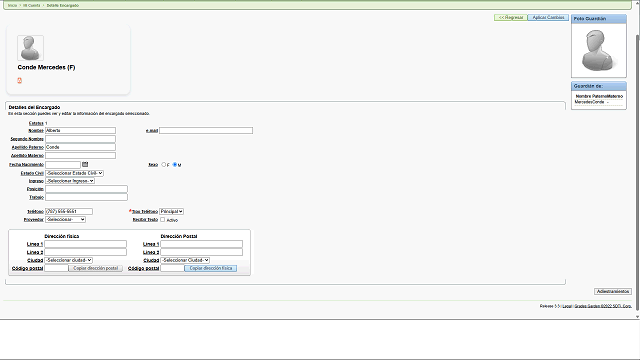Click the Fecha Nacimiento date input
Image resolution: width=640 pixels, height=360 pixels.
[x=63, y=164]
